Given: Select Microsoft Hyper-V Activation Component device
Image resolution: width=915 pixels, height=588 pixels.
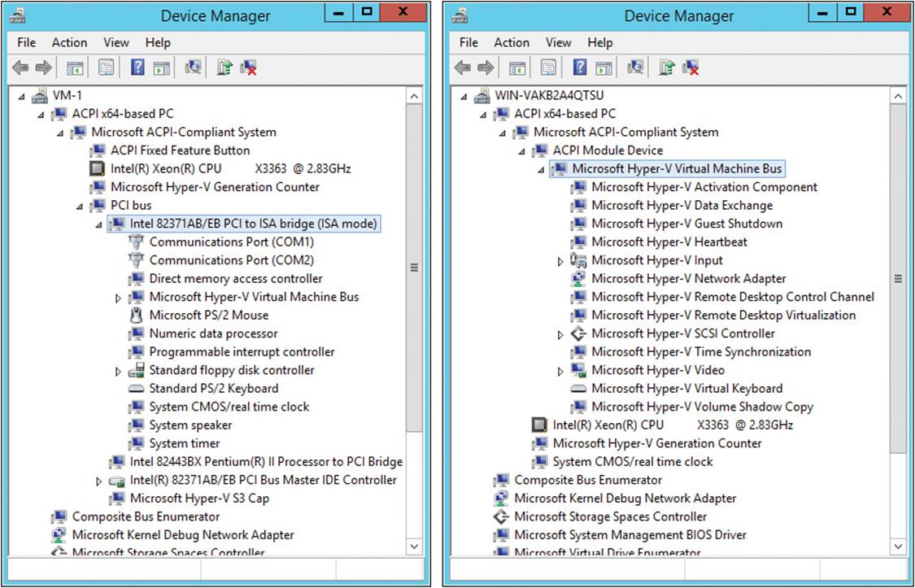Looking at the screenshot, I should click(x=704, y=187).
